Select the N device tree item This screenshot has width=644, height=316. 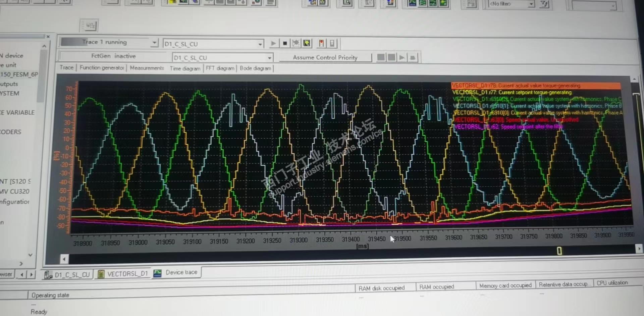(x=12, y=56)
